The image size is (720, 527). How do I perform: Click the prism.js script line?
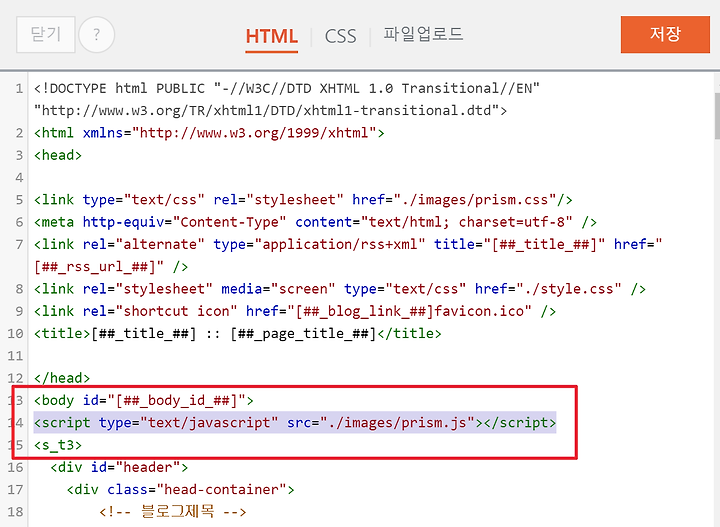tap(295, 423)
